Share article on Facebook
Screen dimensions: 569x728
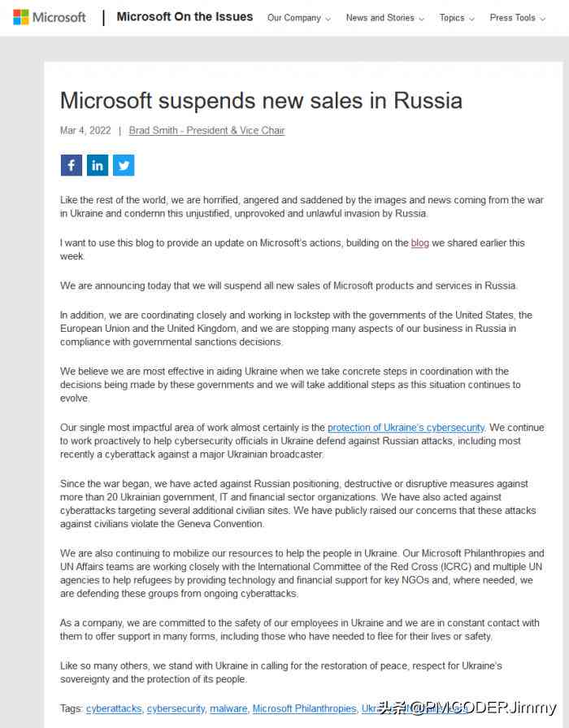(71, 165)
